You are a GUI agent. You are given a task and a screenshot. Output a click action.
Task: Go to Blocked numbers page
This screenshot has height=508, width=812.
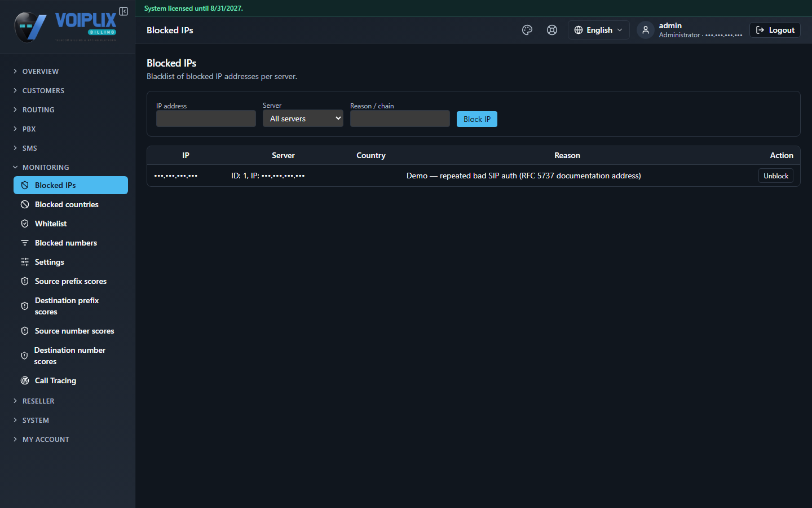pyautogui.click(x=70, y=243)
